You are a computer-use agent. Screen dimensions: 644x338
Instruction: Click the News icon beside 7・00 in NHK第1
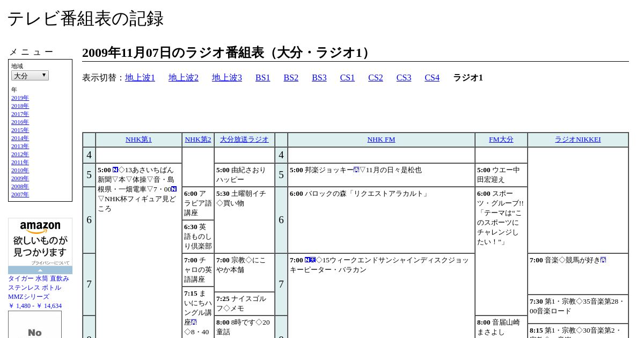point(174,189)
